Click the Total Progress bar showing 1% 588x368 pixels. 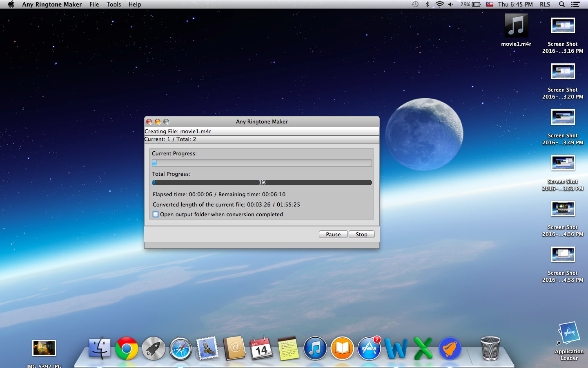262,182
